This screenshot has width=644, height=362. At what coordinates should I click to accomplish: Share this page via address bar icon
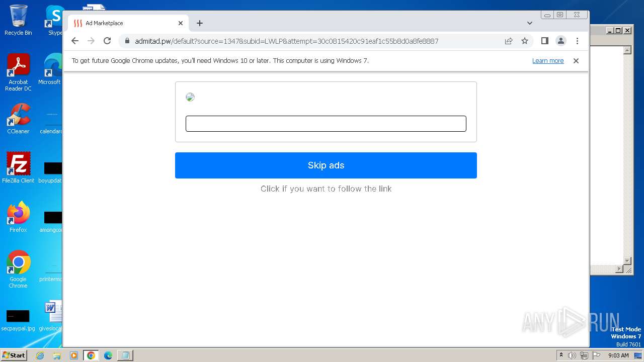coord(509,41)
